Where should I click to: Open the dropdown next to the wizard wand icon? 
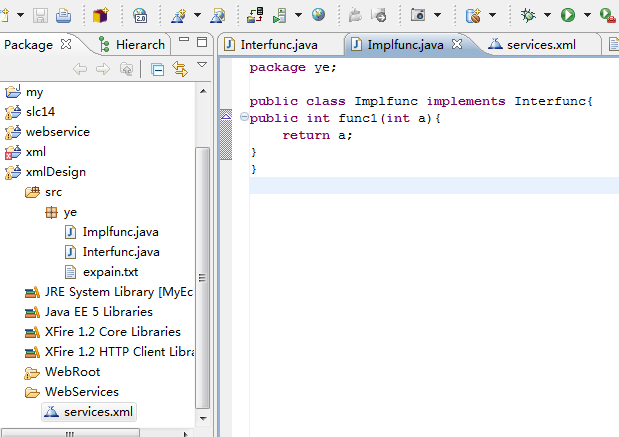pyautogui.click(x=197, y=15)
